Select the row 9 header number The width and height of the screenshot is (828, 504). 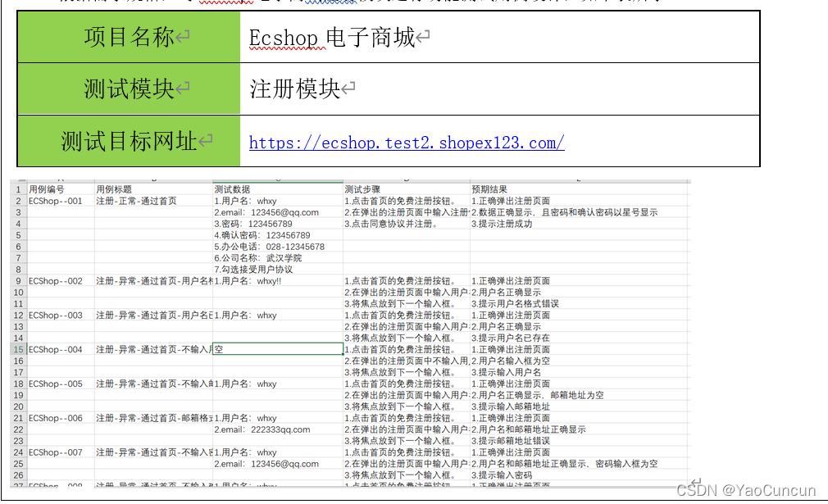[19, 281]
